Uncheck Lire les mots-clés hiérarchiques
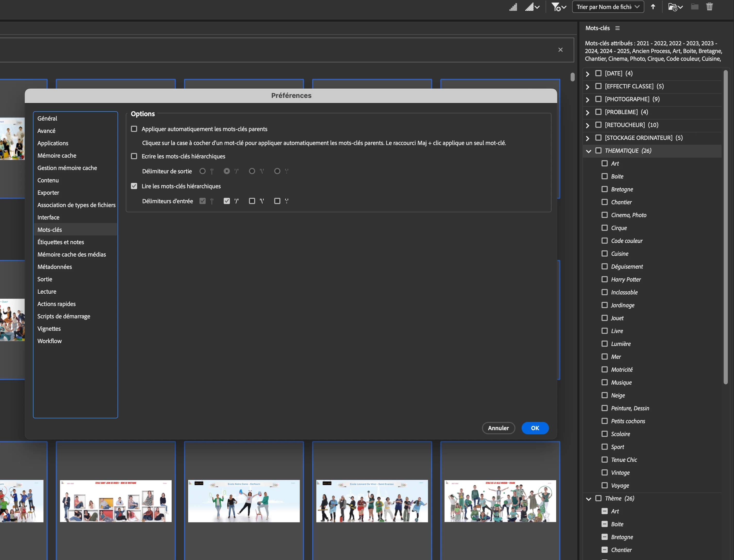This screenshot has height=560, width=734. click(x=134, y=186)
